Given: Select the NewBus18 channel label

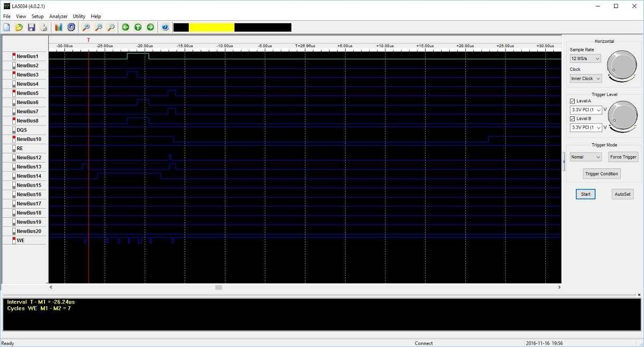Looking at the screenshot, I should click(29, 213).
